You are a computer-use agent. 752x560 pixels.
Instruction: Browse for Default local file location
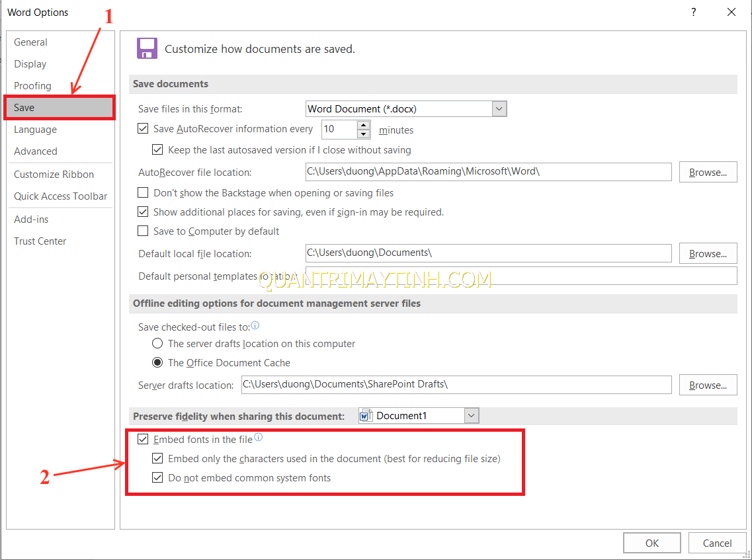click(708, 254)
